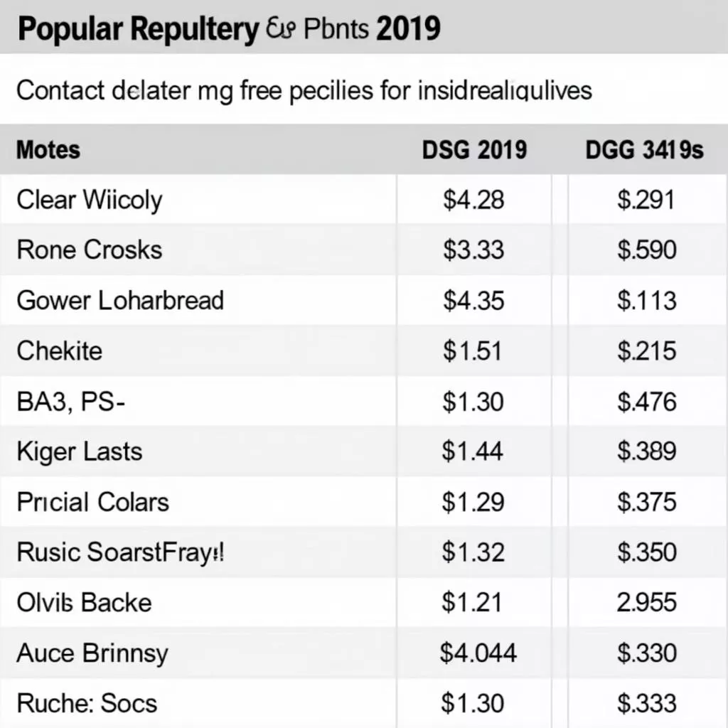This screenshot has width=728, height=728.
Task: Select the 'Clear Wiicoly' row label
Action: pyautogui.click(x=90, y=200)
